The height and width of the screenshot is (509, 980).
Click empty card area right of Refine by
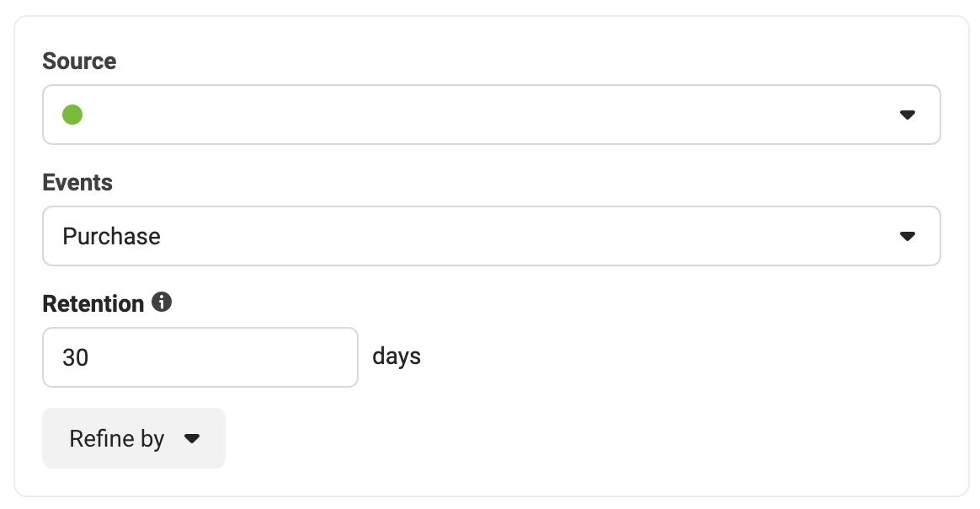point(594,438)
